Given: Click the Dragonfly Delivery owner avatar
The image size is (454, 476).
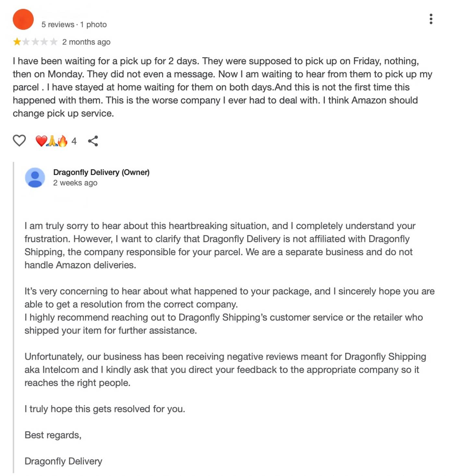Looking at the screenshot, I should [x=35, y=177].
